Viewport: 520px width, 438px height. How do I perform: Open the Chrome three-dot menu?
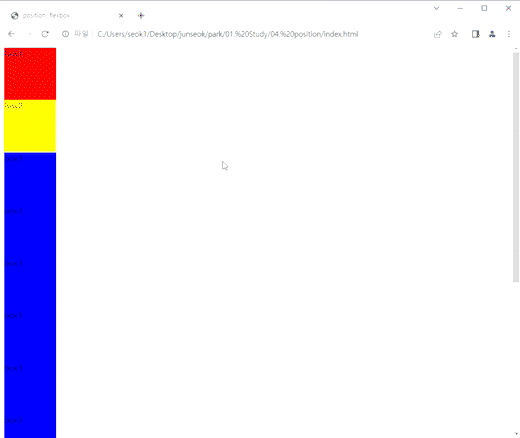[509, 34]
